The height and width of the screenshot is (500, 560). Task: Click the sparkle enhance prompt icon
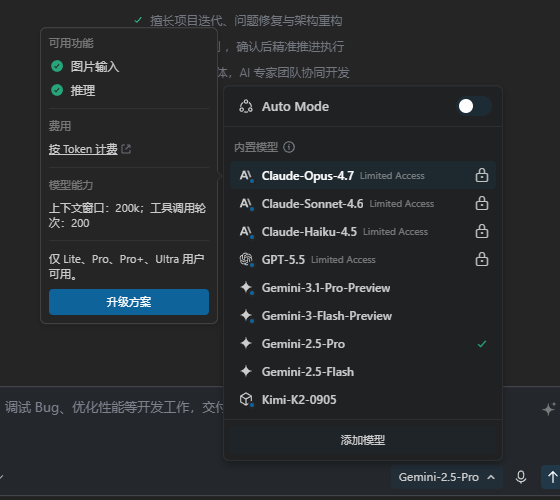pyautogui.click(x=549, y=409)
